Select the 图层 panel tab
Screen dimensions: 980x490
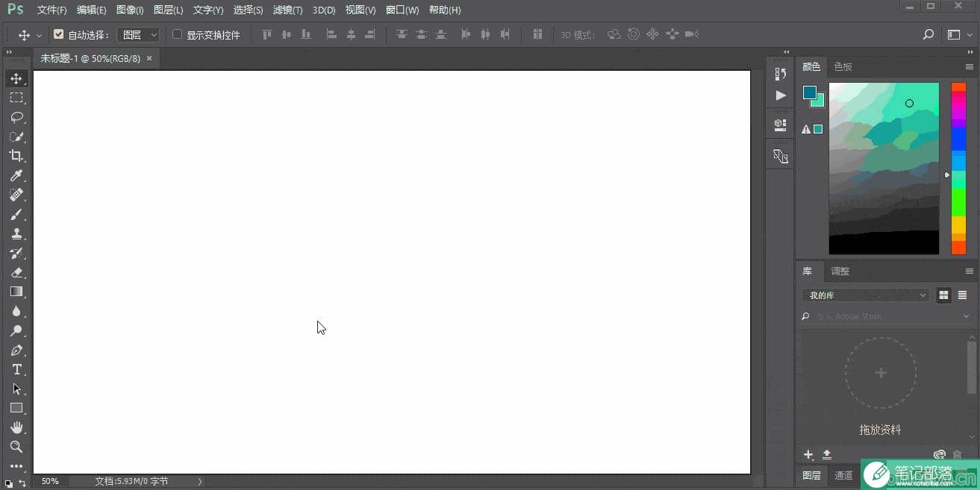click(x=811, y=475)
